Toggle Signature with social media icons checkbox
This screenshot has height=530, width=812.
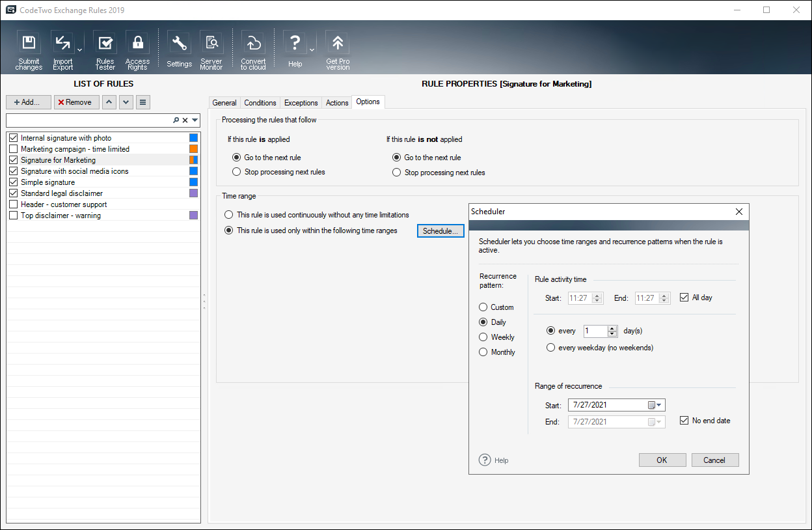13,171
